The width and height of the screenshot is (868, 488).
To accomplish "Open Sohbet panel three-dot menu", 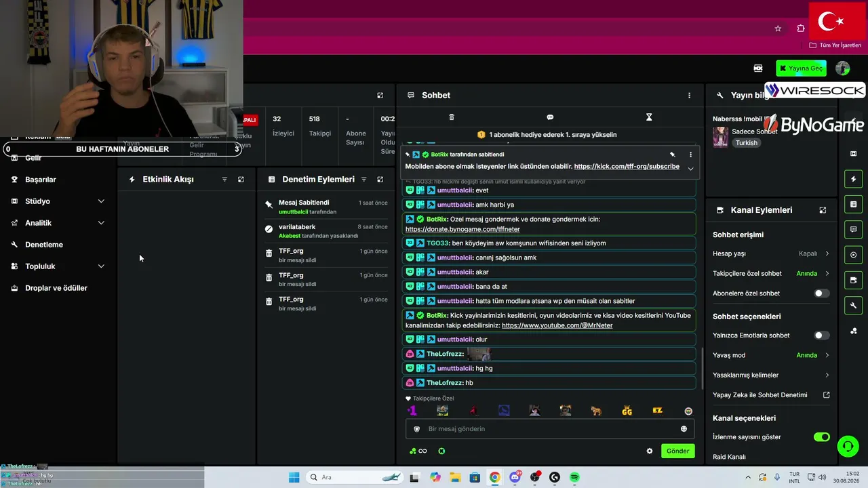I will (690, 96).
